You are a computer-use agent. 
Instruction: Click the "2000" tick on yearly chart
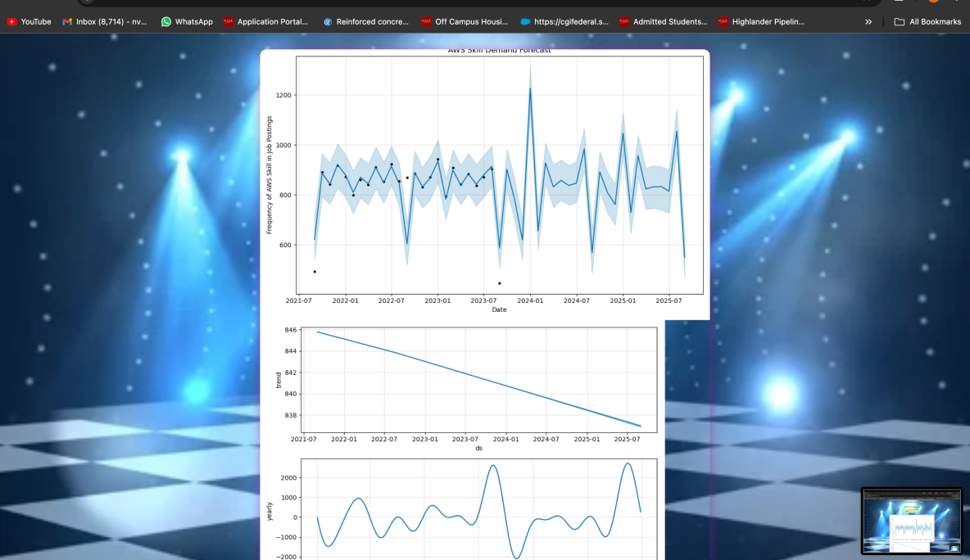(x=289, y=478)
